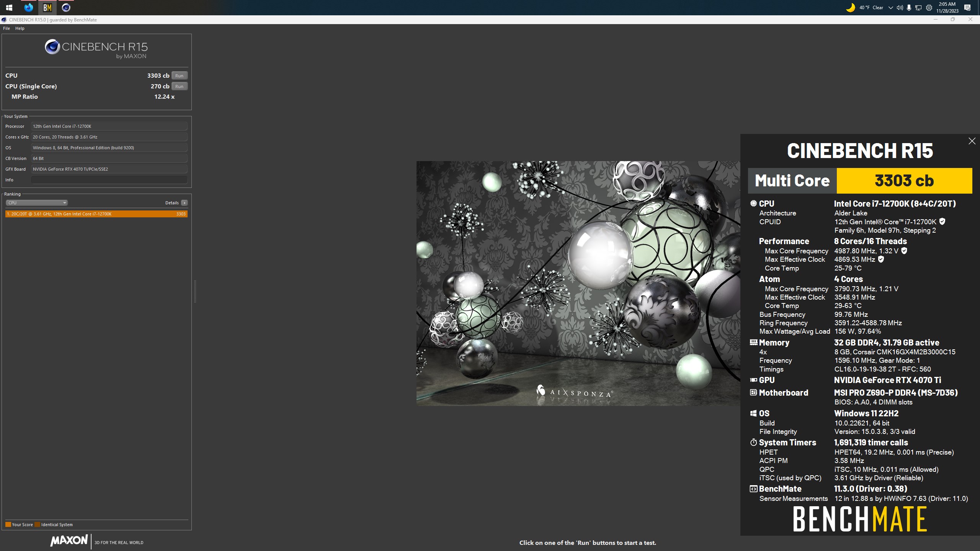Minimize the Cinebench window

(x=936, y=20)
